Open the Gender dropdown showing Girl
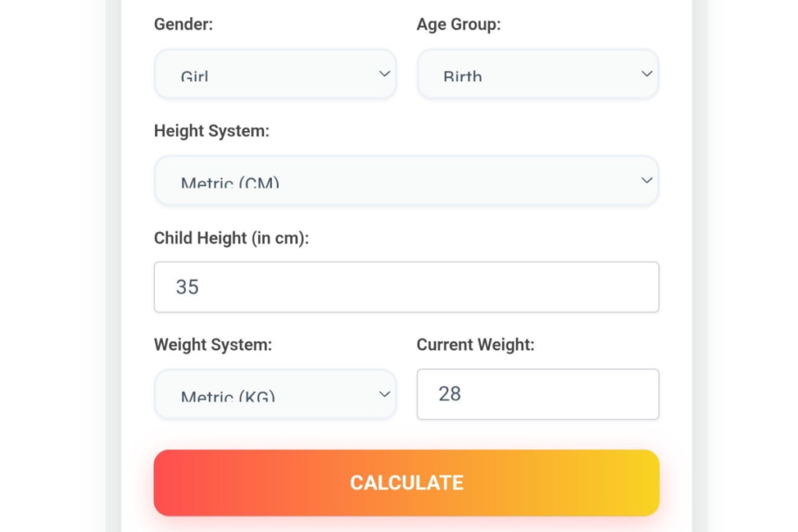Viewport: 798px width, 532px height. [x=275, y=75]
